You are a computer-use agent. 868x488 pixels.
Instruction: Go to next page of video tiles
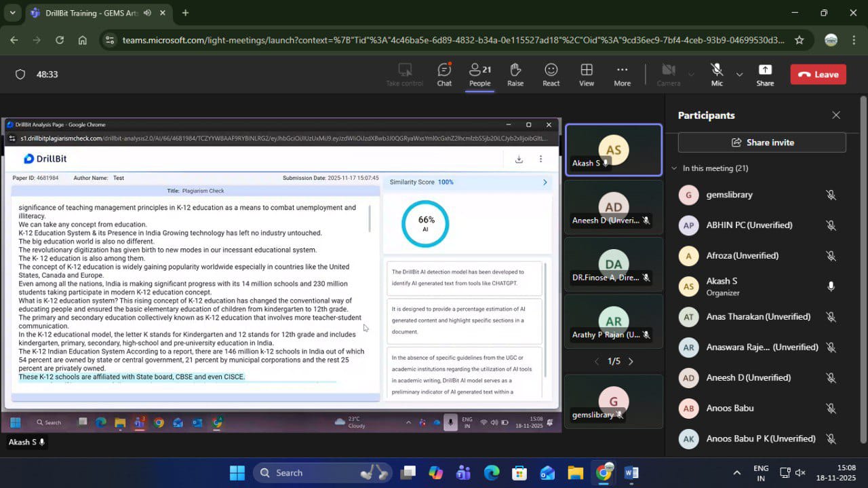(631, 362)
